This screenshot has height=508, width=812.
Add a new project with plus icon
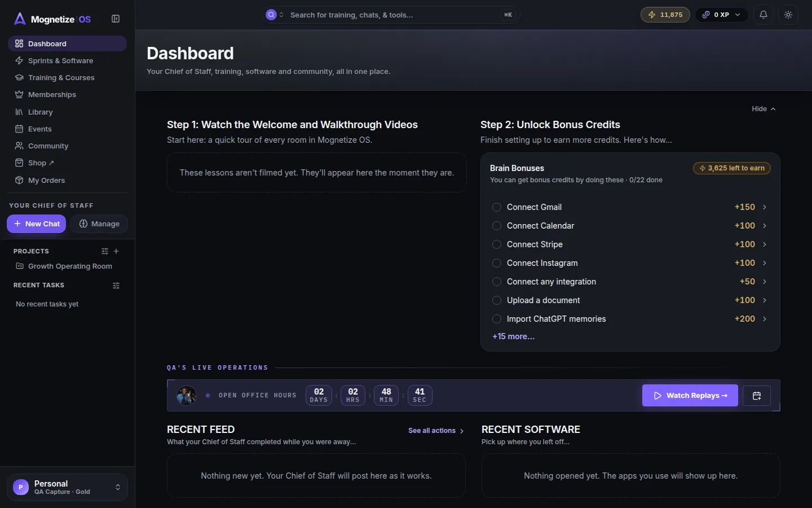116,251
